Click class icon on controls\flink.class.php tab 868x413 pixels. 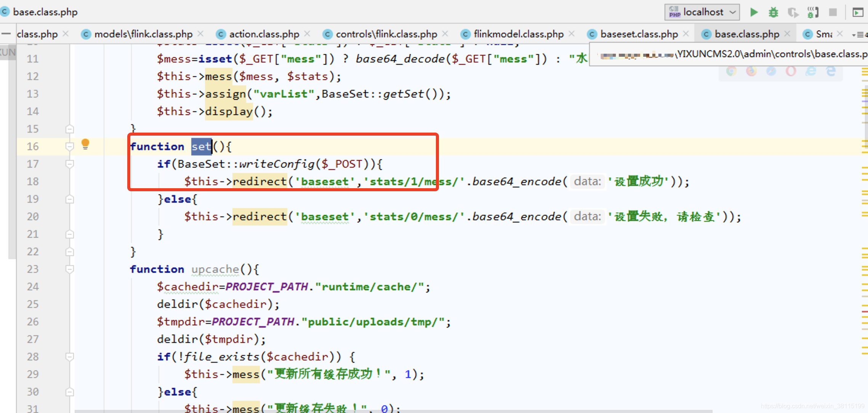coord(327,34)
